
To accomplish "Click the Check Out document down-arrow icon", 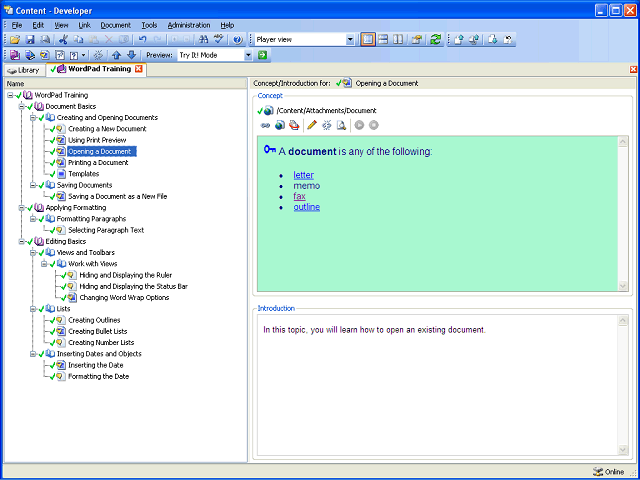I will coord(493,40).
